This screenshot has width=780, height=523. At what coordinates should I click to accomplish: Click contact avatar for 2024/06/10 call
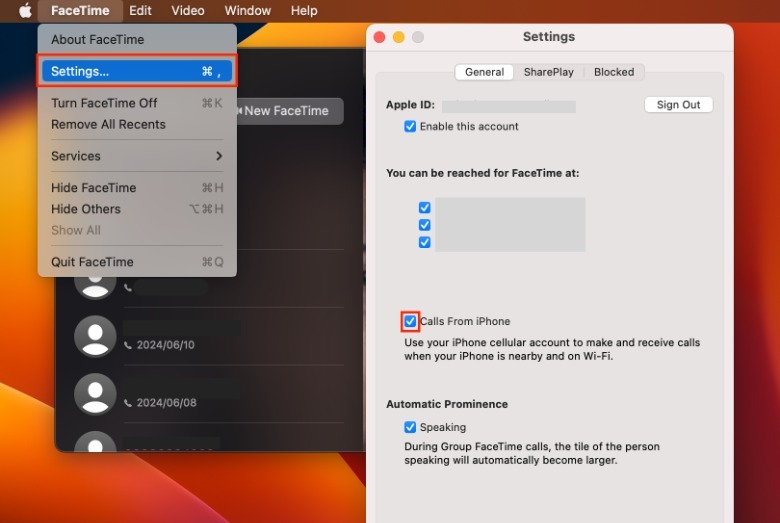[x=95, y=336]
